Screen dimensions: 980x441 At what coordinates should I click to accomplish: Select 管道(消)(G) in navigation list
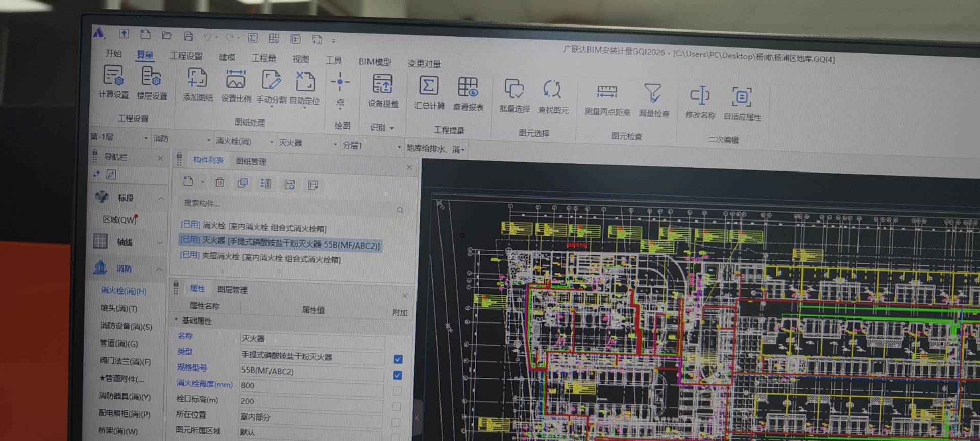click(119, 344)
